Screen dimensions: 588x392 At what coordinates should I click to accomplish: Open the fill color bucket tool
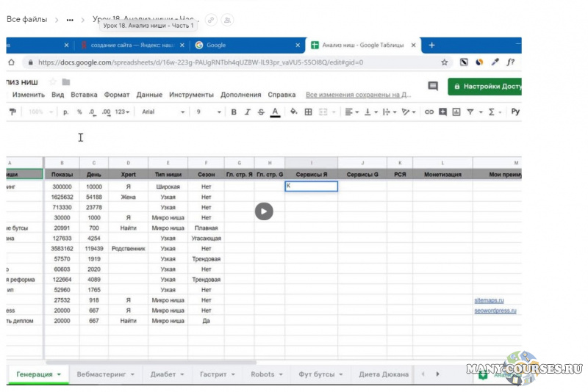tap(294, 112)
